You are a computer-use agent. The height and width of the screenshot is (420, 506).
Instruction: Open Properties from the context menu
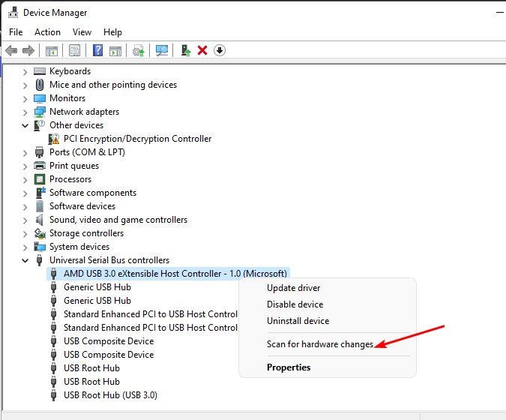tap(328, 367)
